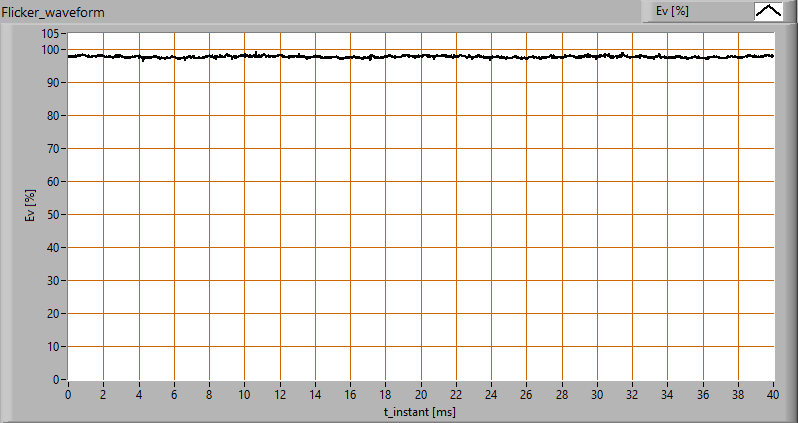The image size is (798, 423).
Task: Select the Y-axis maximum value 105
Action: [x=49, y=34]
